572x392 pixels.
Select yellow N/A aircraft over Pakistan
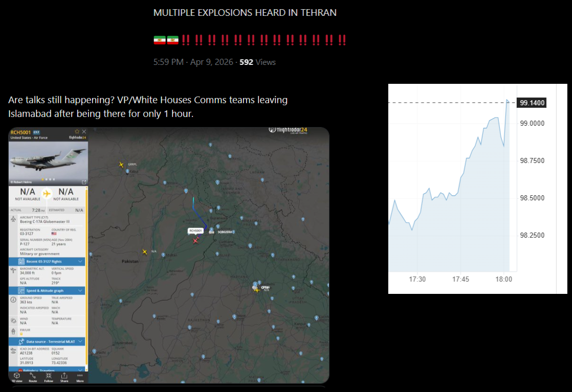pos(145,252)
